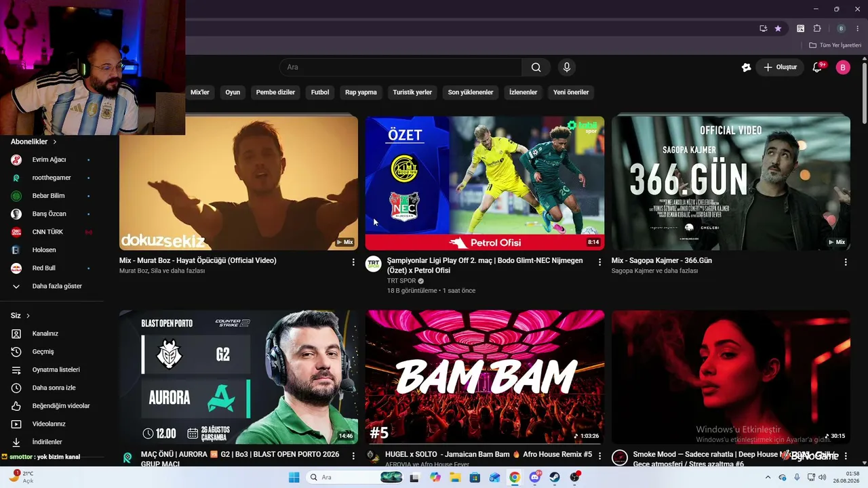This screenshot has width=868, height=488.
Task: Open the rootthegamer avatar beside the AURORA video title
Action: click(127, 457)
